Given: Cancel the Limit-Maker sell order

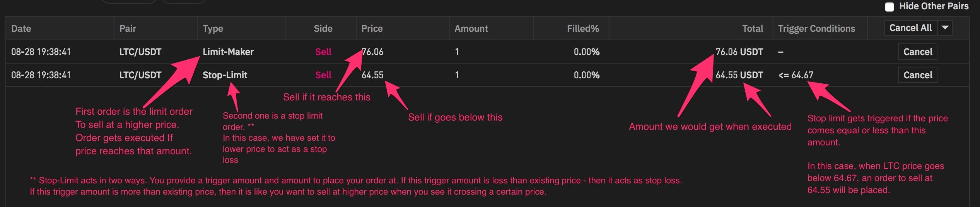Looking at the screenshot, I should (917, 52).
